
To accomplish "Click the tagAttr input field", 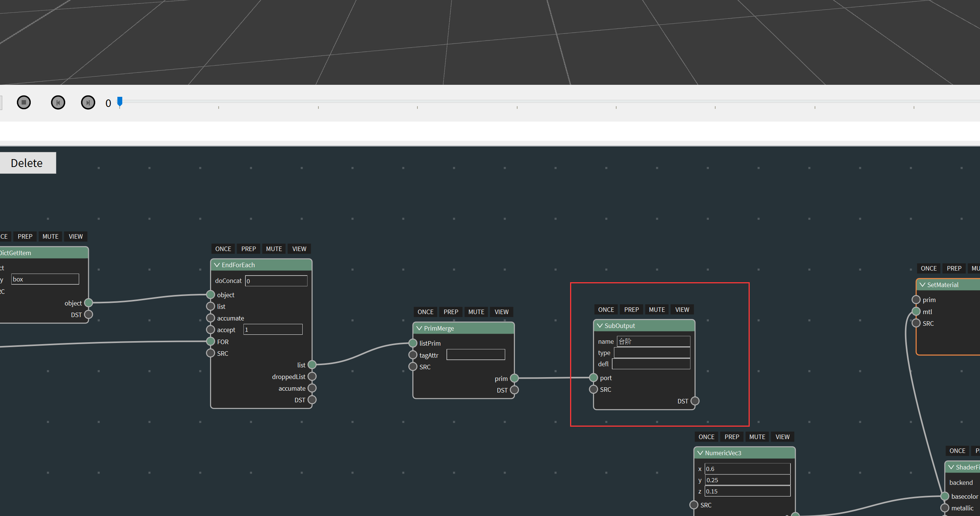I will point(476,355).
